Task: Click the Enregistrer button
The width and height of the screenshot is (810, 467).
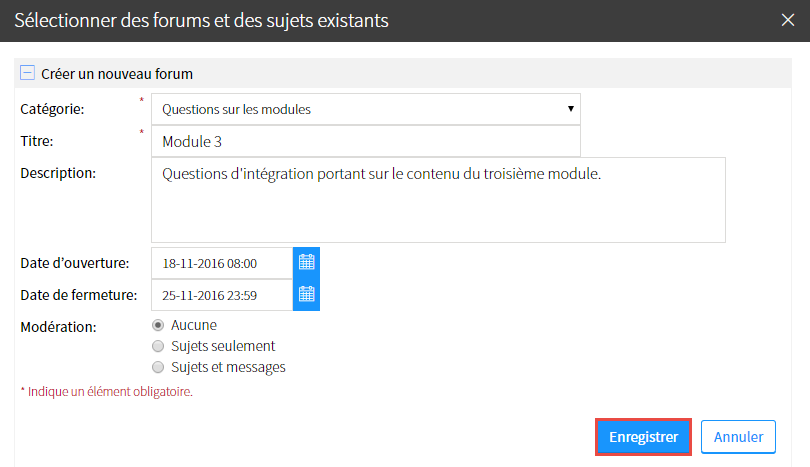Action: pos(643,437)
